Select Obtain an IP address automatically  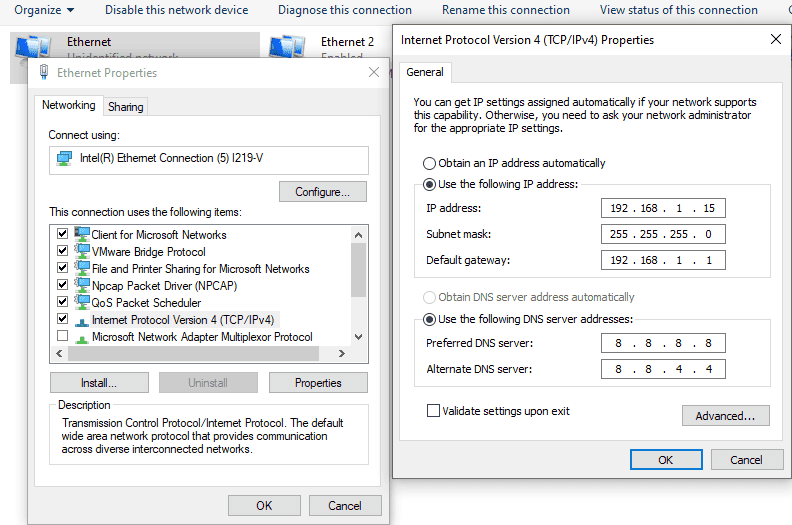pyautogui.click(x=430, y=163)
